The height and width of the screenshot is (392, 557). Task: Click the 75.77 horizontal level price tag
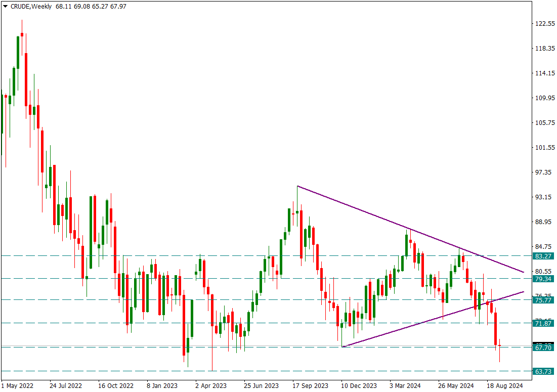click(543, 300)
